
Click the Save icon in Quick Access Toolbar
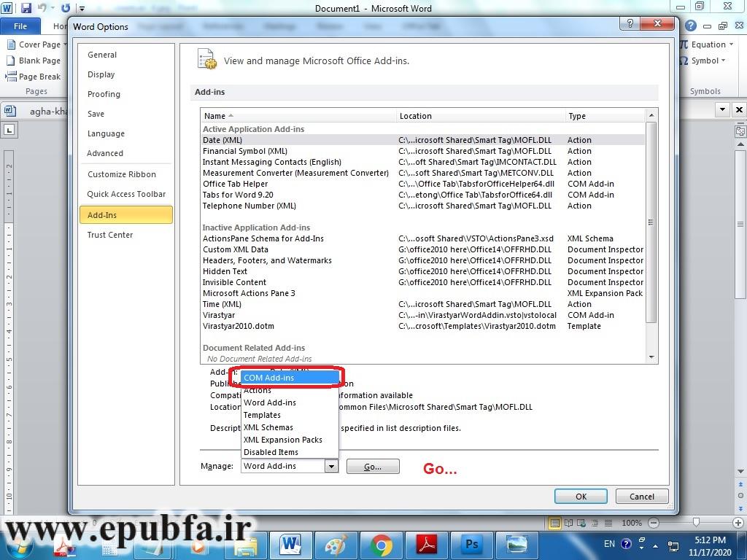[x=26, y=9]
